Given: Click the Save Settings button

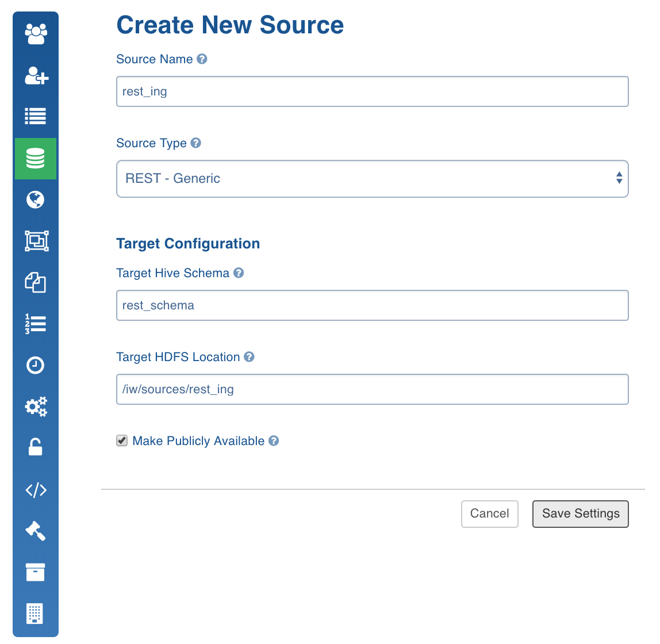Looking at the screenshot, I should [580, 513].
